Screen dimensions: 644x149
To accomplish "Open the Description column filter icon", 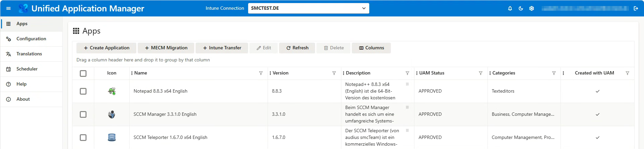I will 407,73.
